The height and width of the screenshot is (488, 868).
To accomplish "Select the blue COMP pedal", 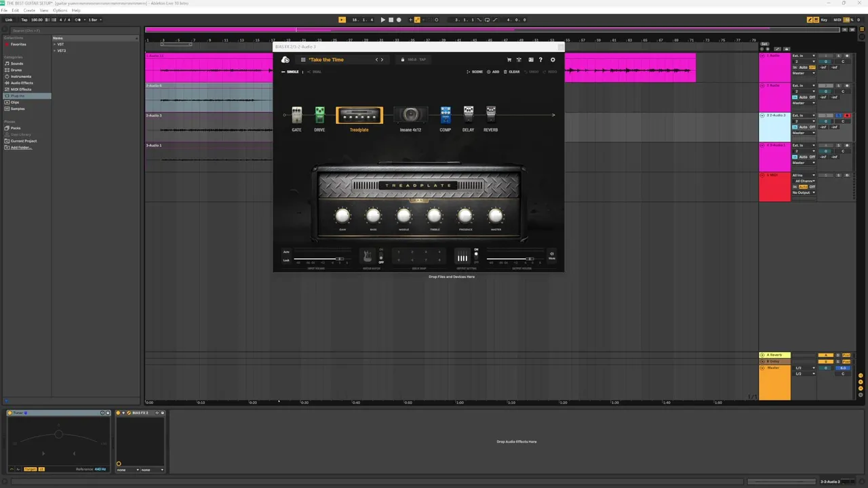I will click(x=446, y=115).
